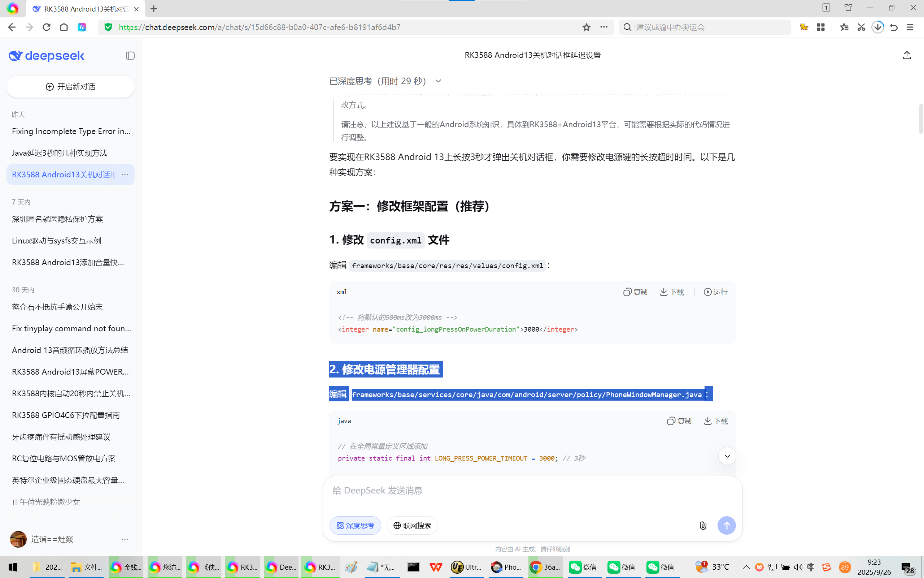Open options for selected RK3588 chat
Image resolution: width=924 pixels, height=578 pixels.
(x=125, y=175)
